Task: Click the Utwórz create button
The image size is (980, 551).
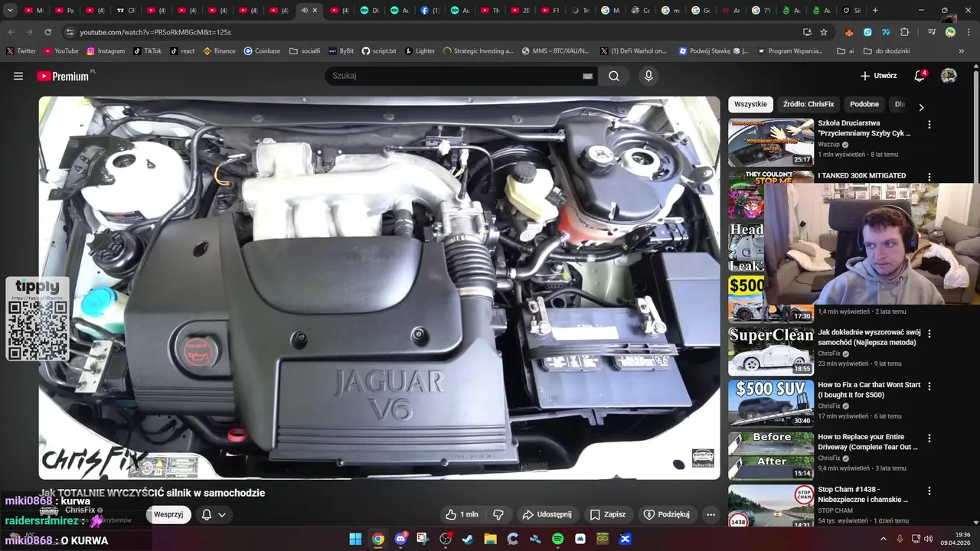Action: click(x=878, y=76)
